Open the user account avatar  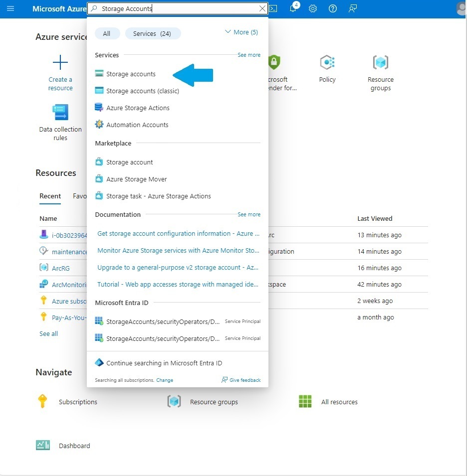[x=462, y=8]
